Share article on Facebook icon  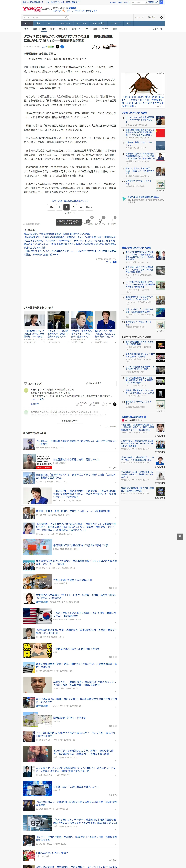point(62,47)
